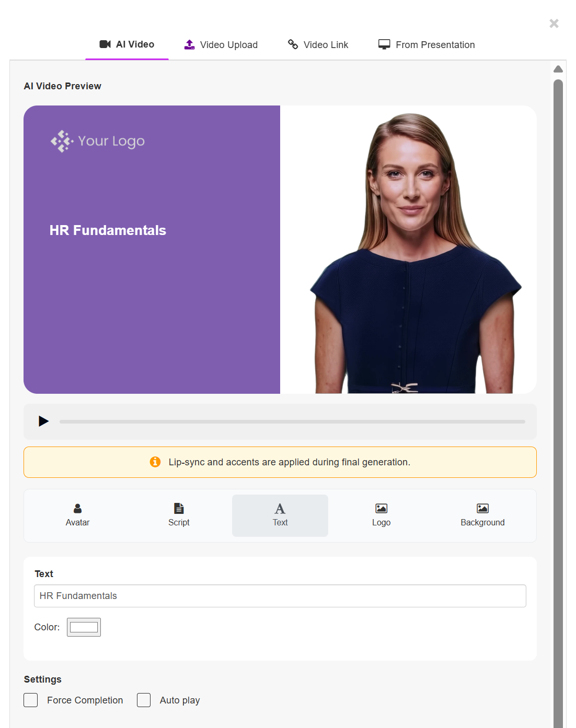The image size is (576, 728).
Task: Enable the Auto play checkbox
Action: pyautogui.click(x=144, y=700)
